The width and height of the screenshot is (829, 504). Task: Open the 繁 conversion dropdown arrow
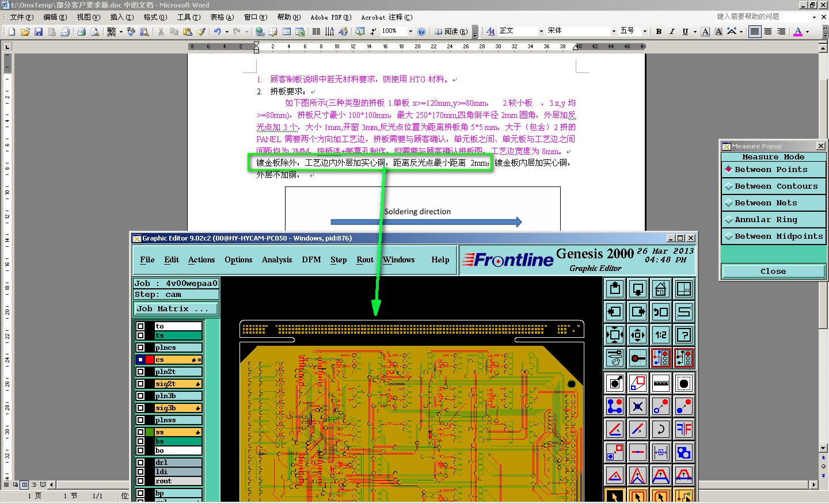121,32
